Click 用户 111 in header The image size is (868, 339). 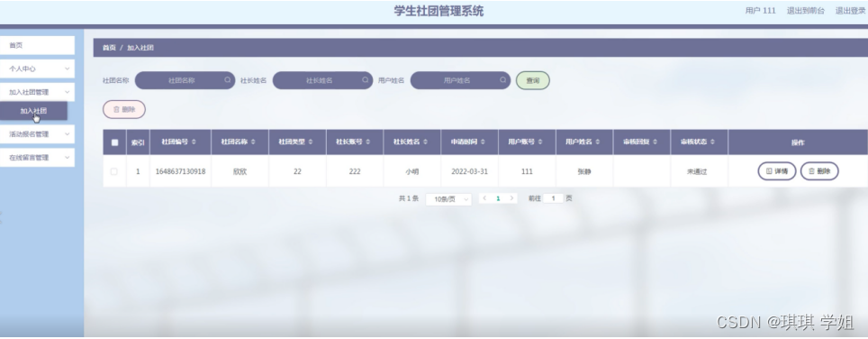pos(761,11)
